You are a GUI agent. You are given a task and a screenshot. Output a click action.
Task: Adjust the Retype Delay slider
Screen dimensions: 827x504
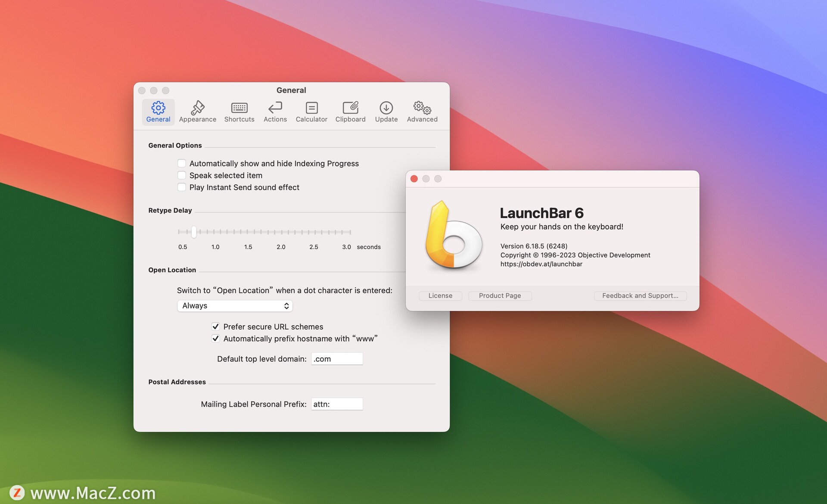point(193,232)
